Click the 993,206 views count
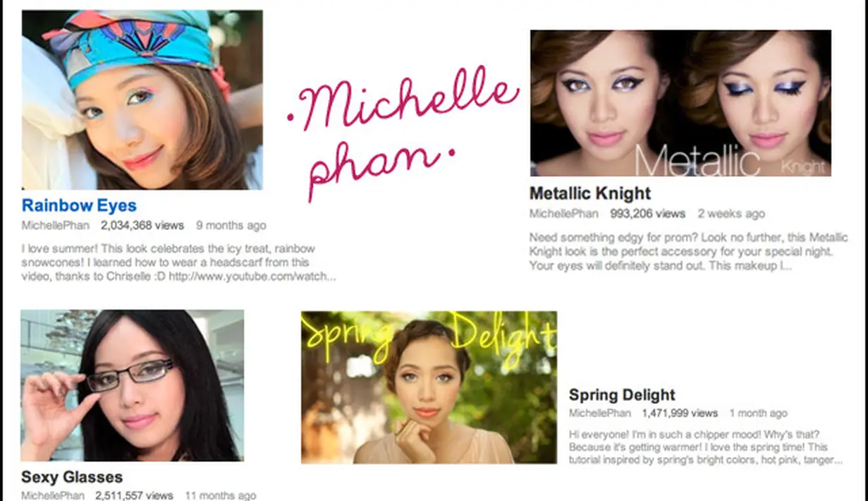This screenshot has height=501, width=868. pyautogui.click(x=647, y=213)
